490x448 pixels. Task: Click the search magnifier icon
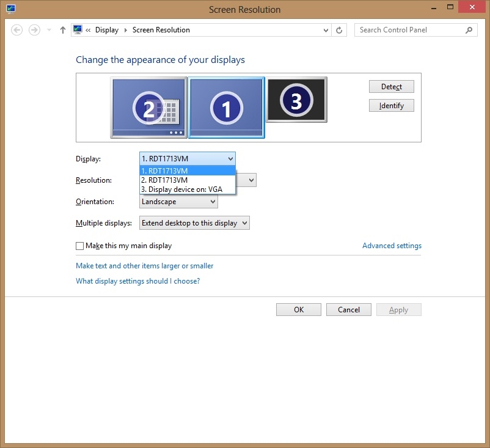tap(469, 30)
